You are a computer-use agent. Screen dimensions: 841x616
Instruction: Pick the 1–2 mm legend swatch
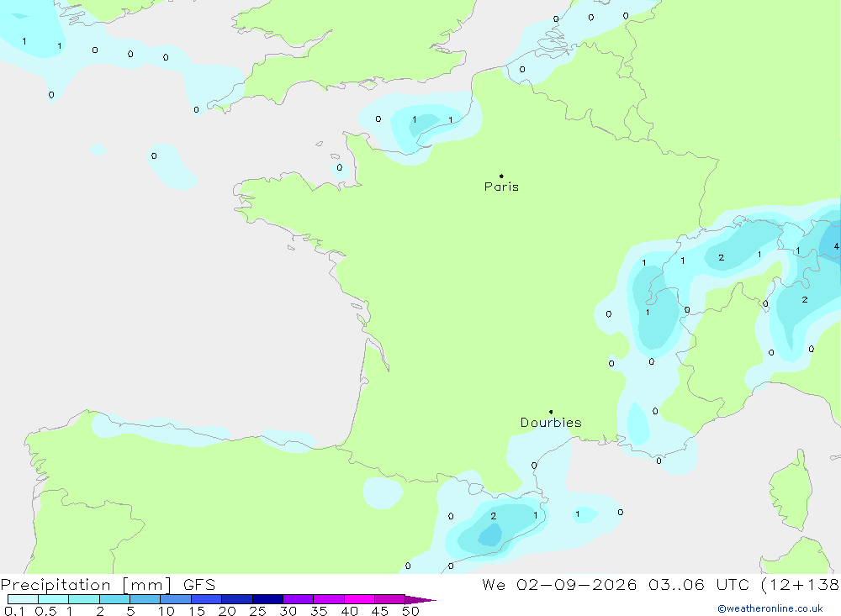tap(84, 599)
